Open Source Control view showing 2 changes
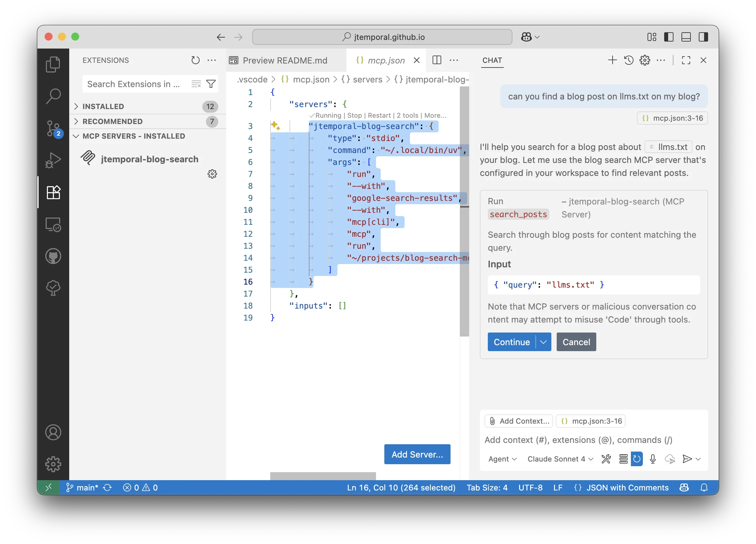The width and height of the screenshot is (756, 544). click(x=53, y=128)
